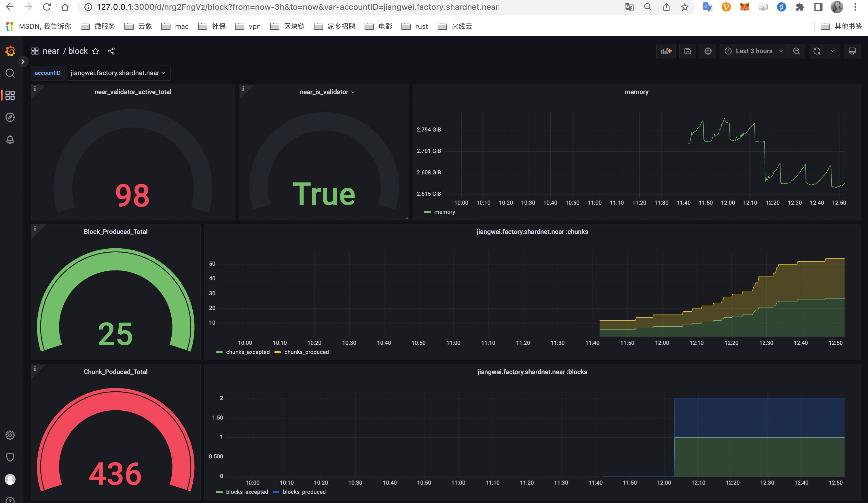Image resolution: width=868 pixels, height=503 pixels.
Task: Open refresh interval dropdown arrow
Action: pyautogui.click(x=833, y=51)
